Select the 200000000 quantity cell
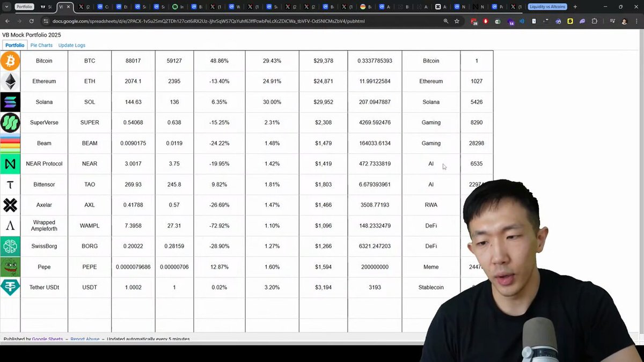This screenshot has width=644, height=362. [375, 267]
